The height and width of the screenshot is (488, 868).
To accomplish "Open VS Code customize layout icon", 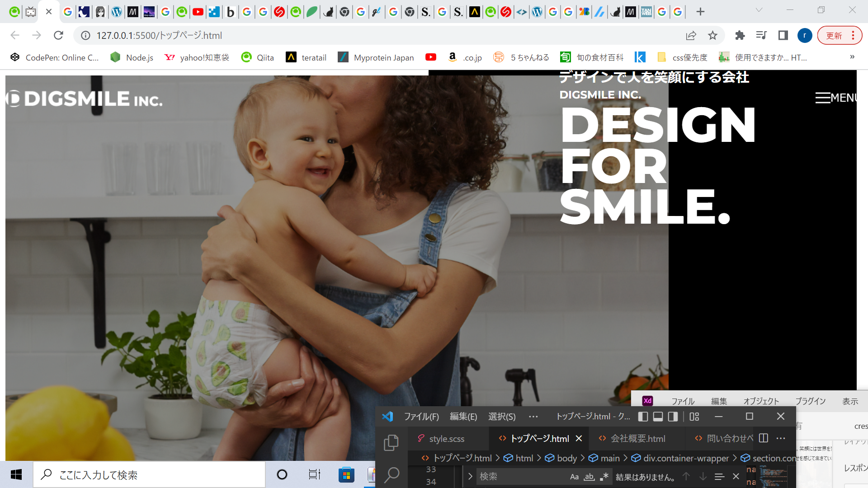I will (694, 416).
